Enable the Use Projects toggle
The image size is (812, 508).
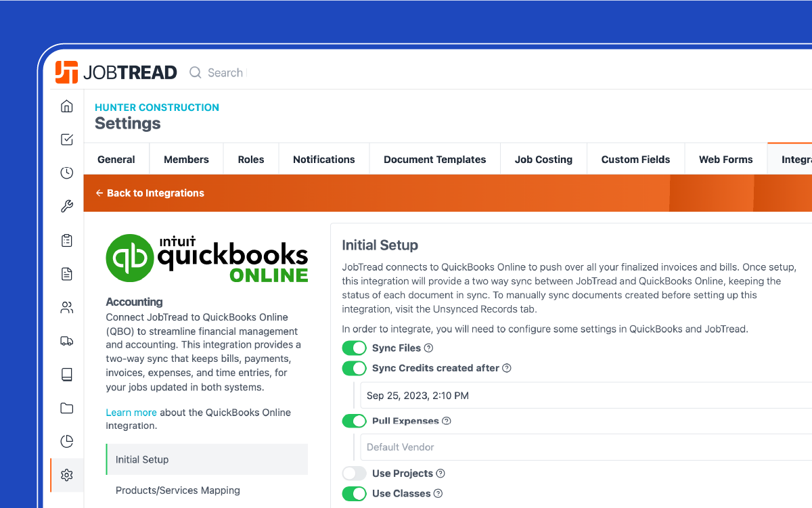coord(354,474)
